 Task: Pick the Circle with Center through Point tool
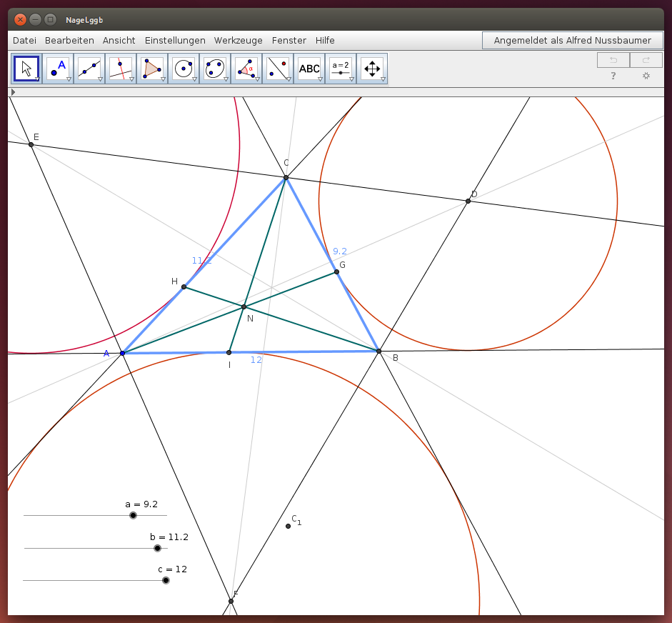click(184, 69)
